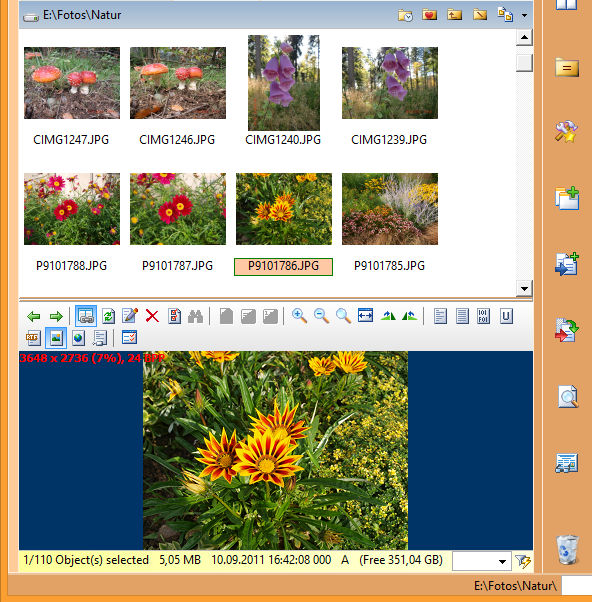Toggle the linked preview pane button

click(86, 316)
